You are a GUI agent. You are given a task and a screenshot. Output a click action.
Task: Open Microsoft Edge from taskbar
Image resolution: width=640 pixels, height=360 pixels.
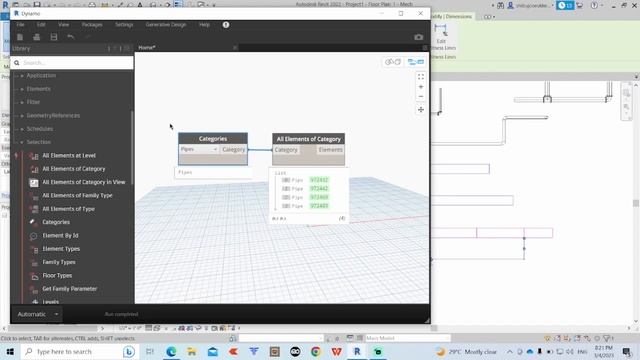(x=171, y=351)
